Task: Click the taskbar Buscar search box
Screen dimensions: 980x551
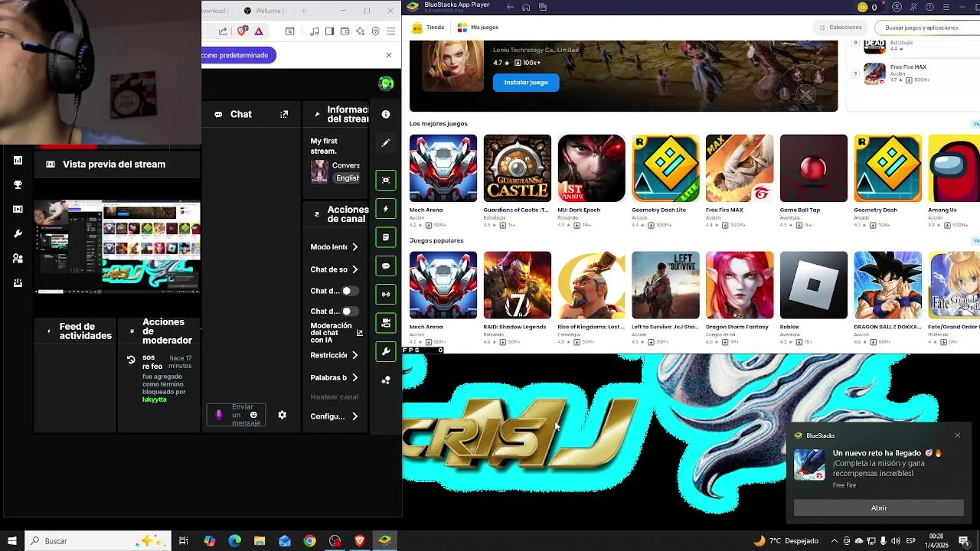Action: tap(100, 541)
